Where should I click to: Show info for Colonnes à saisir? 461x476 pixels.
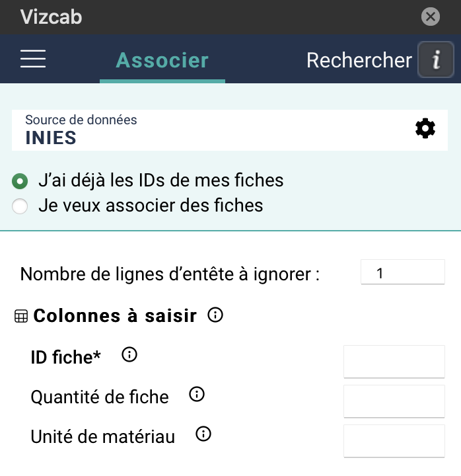pyautogui.click(x=215, y=315)
